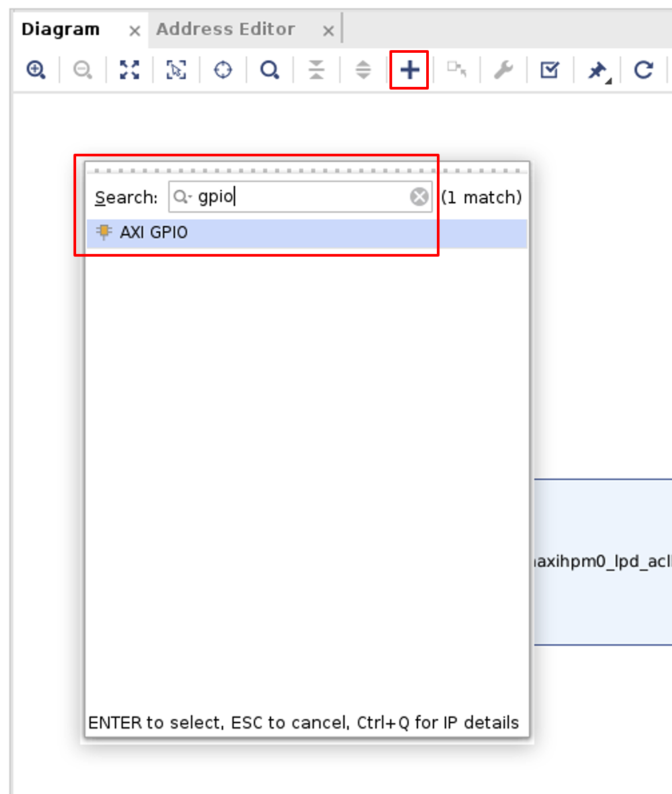Switch to the Address Editor tab

[x=225, y=29]
